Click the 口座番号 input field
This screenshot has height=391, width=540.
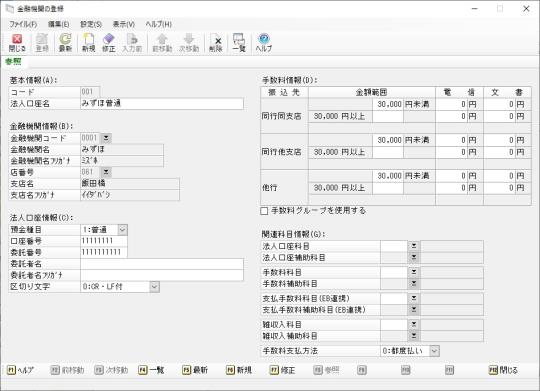(104, 241)
